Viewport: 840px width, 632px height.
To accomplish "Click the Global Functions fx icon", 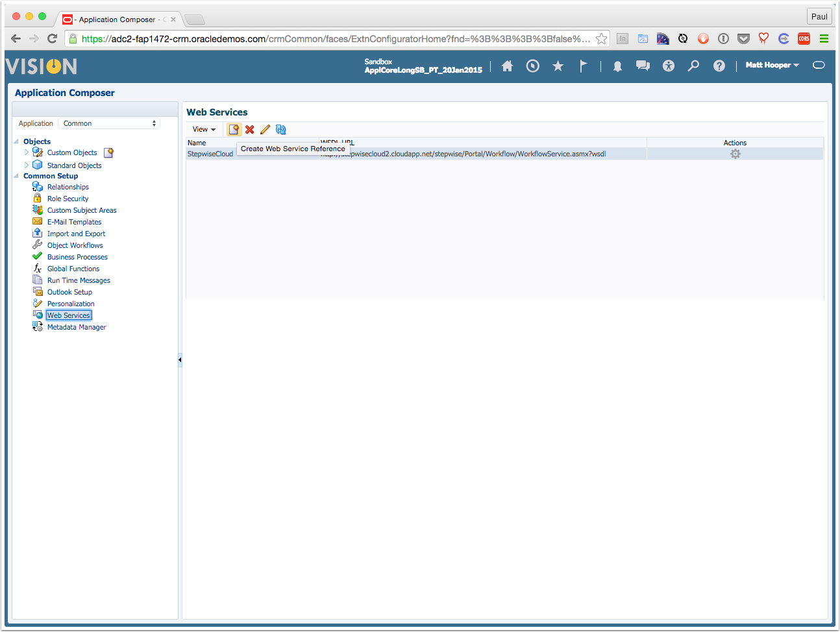I will pos(38,268).
